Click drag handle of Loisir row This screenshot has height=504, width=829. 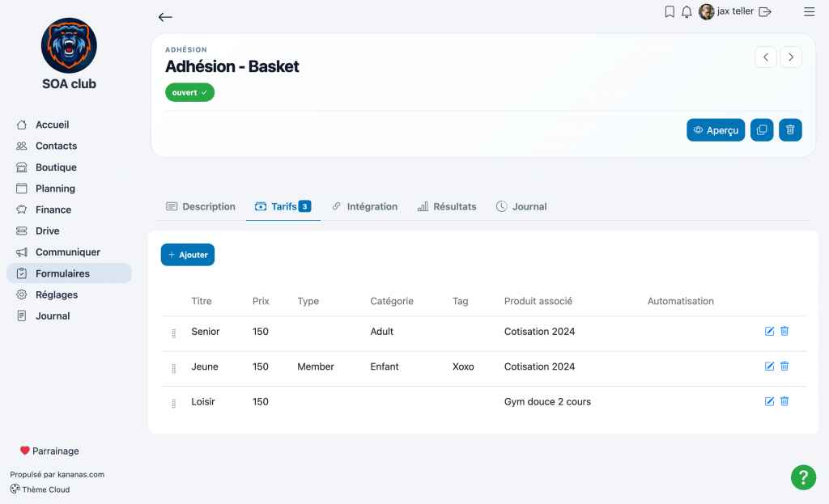[174, 404]
